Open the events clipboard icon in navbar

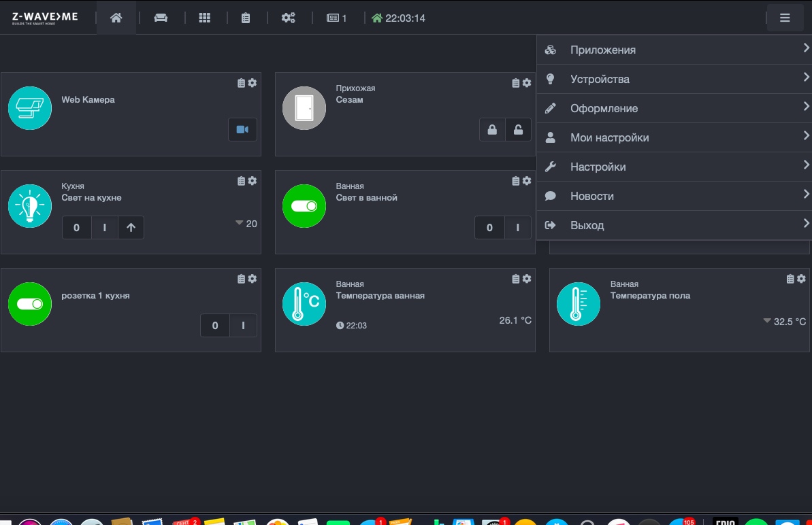click(x=246, y=18)
